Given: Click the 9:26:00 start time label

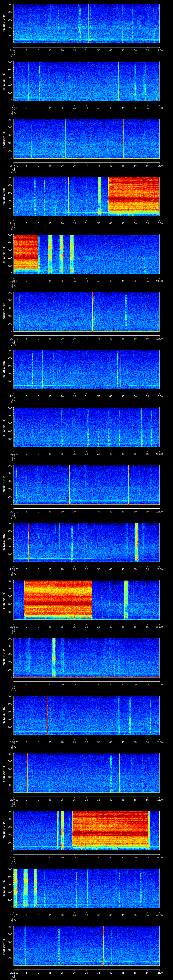Looking at the screenshot, I should (x=14, y=627).
